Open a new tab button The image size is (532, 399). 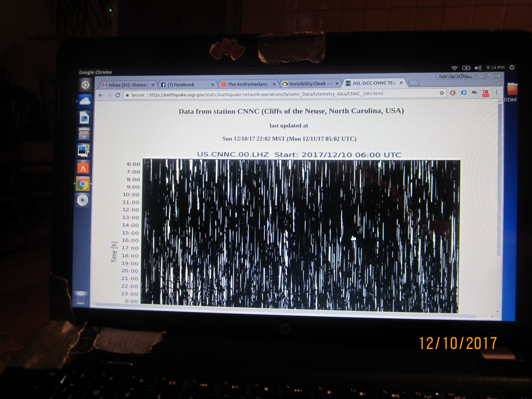tap(414, 83)
